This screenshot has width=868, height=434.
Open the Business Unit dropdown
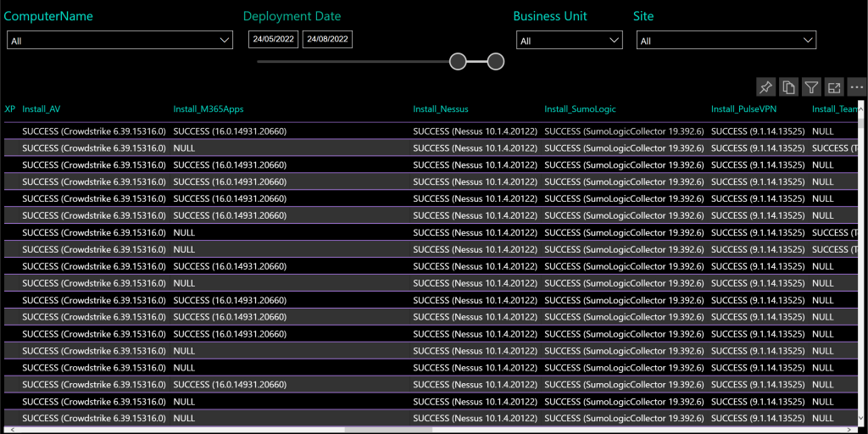[x=569, y=41]
